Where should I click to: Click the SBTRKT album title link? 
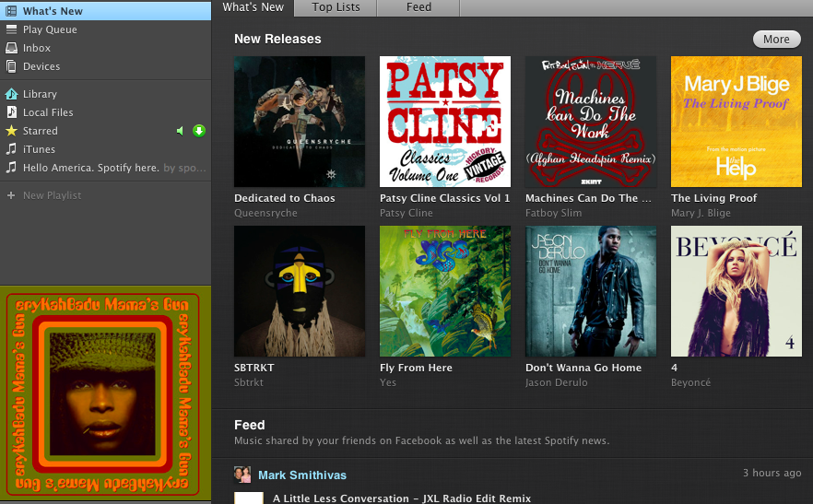(254, 368)
